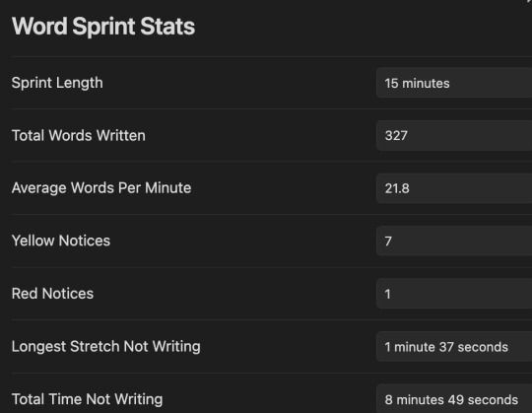This screenshot has height=413, width=532.
Task: Click the Total Words Written label
Action: 79,135
